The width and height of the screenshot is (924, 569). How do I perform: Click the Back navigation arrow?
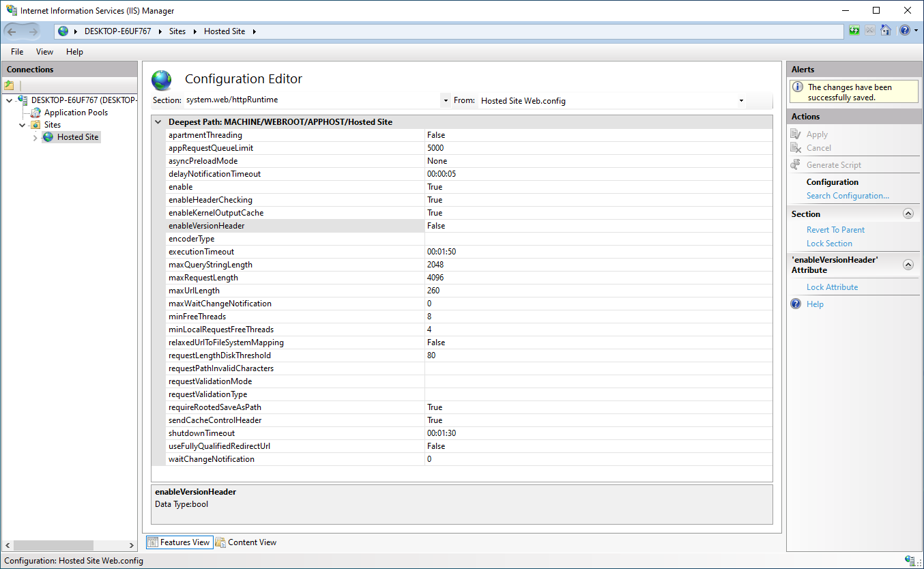click(12, 31)
